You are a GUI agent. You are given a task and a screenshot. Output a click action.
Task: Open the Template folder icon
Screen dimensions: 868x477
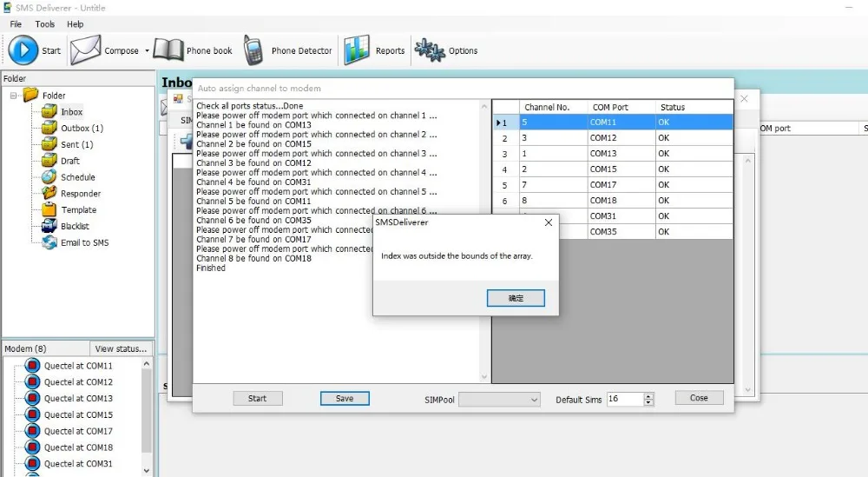point(49,209)
